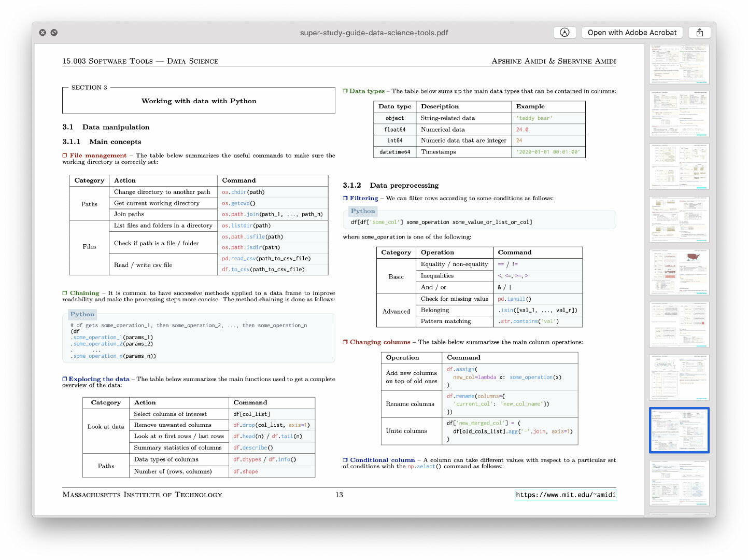The width and height of the screenshot is (748, 560).
Task: Click 'Afshine Amidi & Shervine Amidi' header
Action: click(554, 61)
